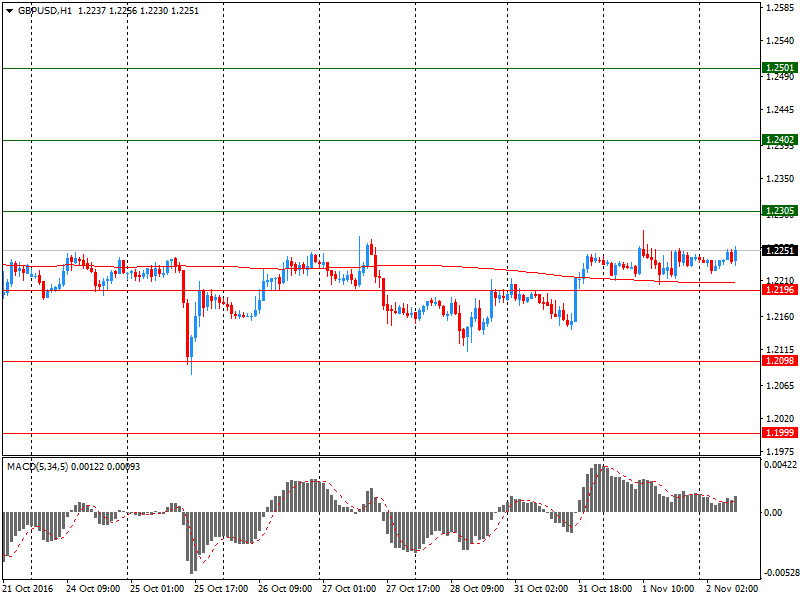This screenshot has height=600, width=800.
Task: Click the 27 Oct 17:00 time label
Action: coord(413,589)
